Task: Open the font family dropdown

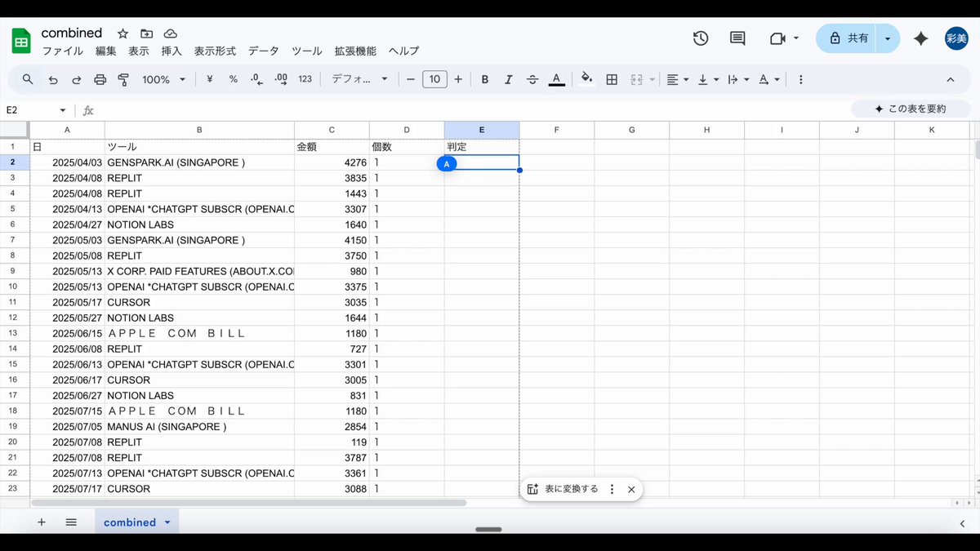Action: [360, 79]
